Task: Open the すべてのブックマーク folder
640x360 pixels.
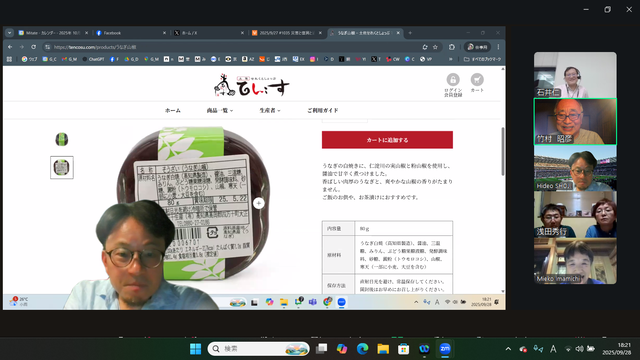Action: pos(482,59)
